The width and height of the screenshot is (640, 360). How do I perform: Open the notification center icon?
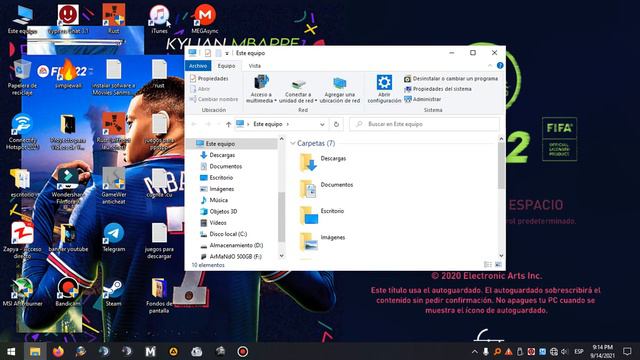[627, 351]
